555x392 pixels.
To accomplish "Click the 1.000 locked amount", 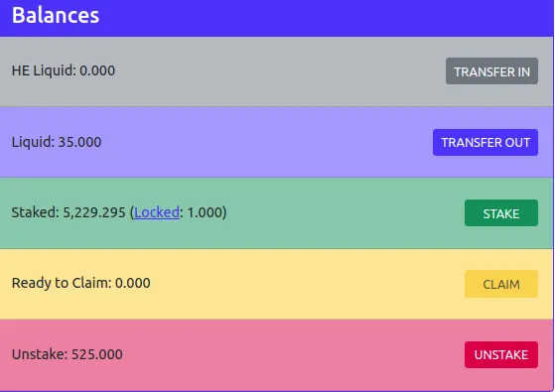I will point(205,212).
